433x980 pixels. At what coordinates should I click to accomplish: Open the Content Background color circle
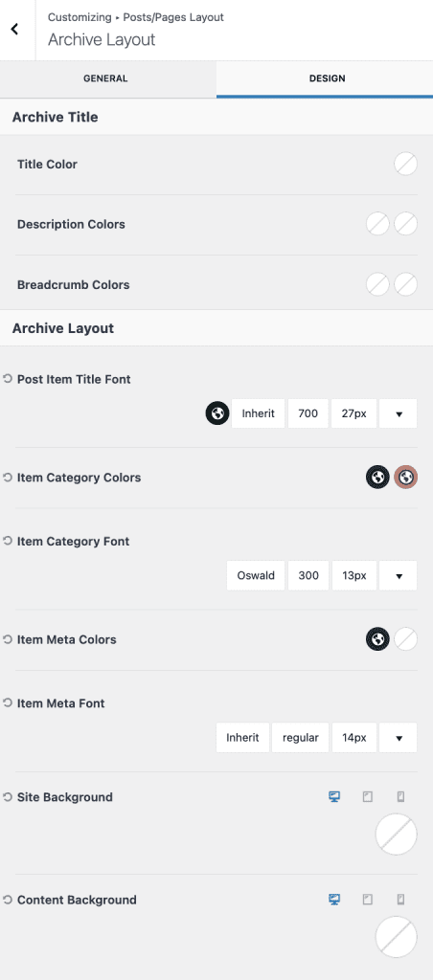coord(396,937)
